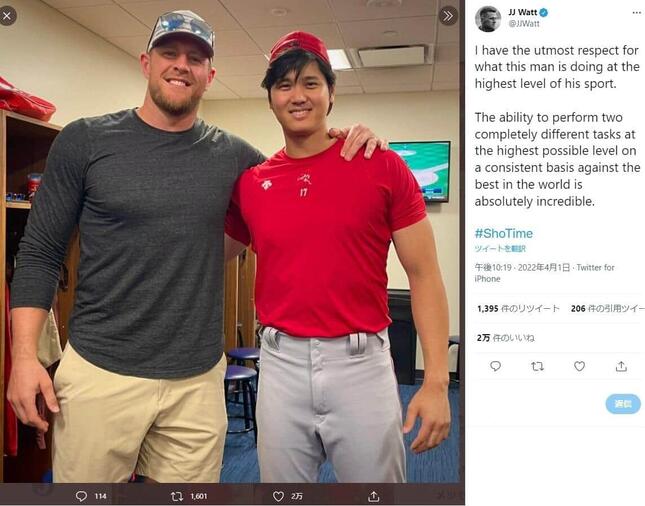
Task: Translate the tweet via ツイートを翻訳
Action: coord(500,248)
